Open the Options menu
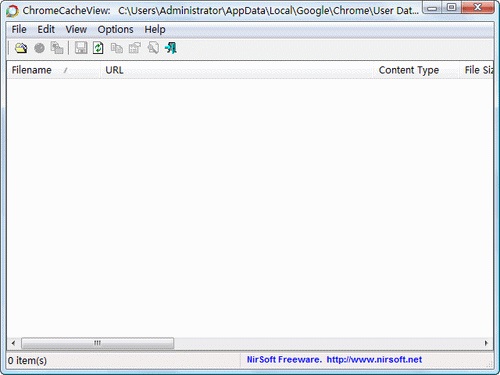The image size is (500, 375). pos(115,29)
